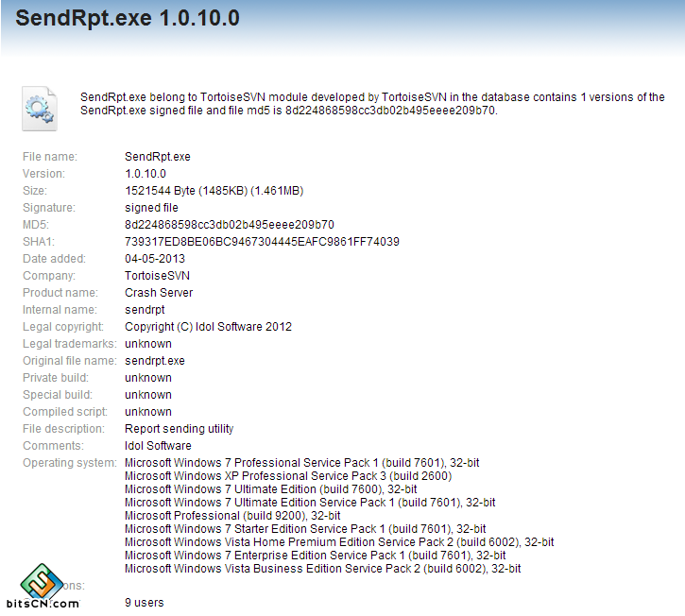Screen dimensions: 685x616
Task: Click Windows 7 Ultimate Edition build 7600 line
Action: pyautogui.click(x=271, y=489)
